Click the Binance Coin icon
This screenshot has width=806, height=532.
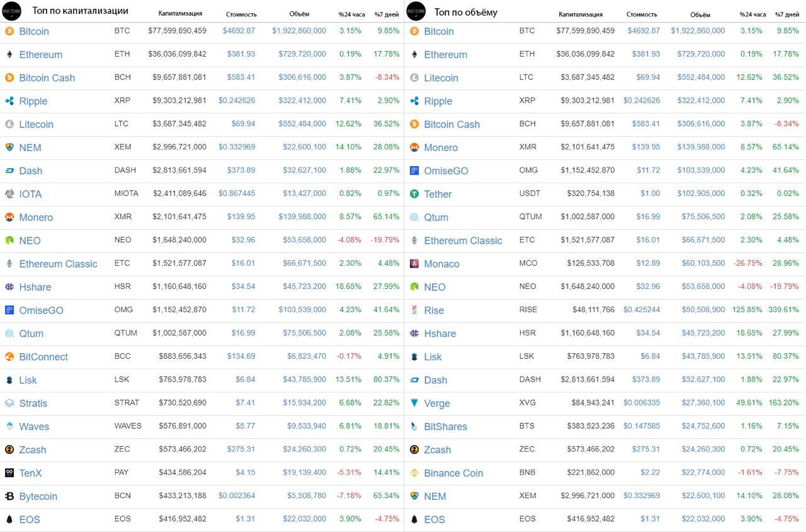click(414, 473)
